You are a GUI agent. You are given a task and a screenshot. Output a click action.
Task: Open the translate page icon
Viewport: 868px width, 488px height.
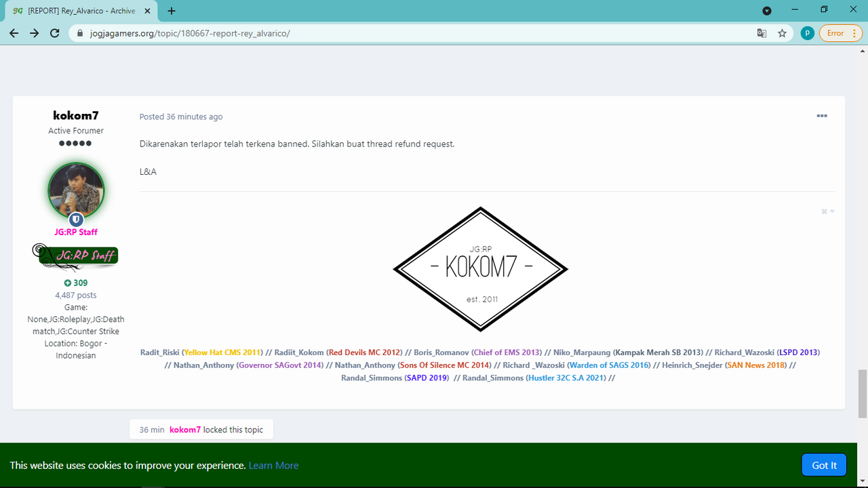coord(762,33)
